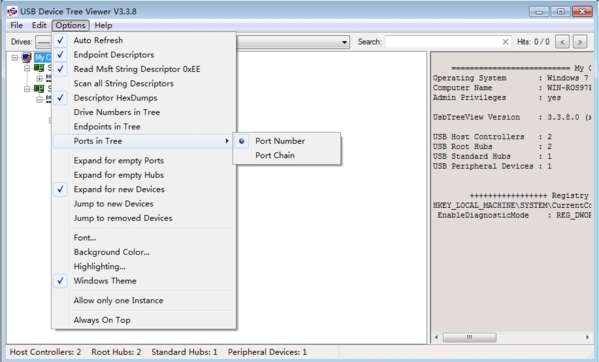The width and height of the screenshot is (599, 362).
Task: Toggle the Auto Refresh option
Action: 144,40
